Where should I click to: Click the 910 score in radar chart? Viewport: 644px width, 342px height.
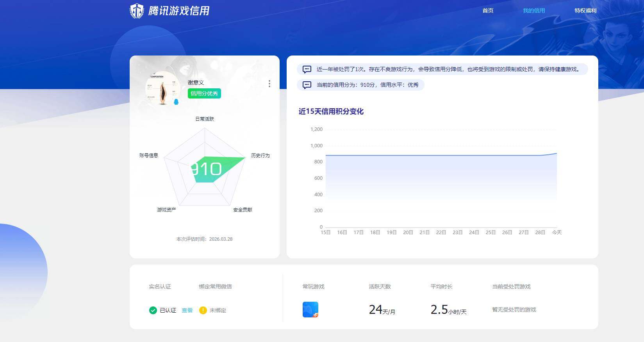pos(206,169)
